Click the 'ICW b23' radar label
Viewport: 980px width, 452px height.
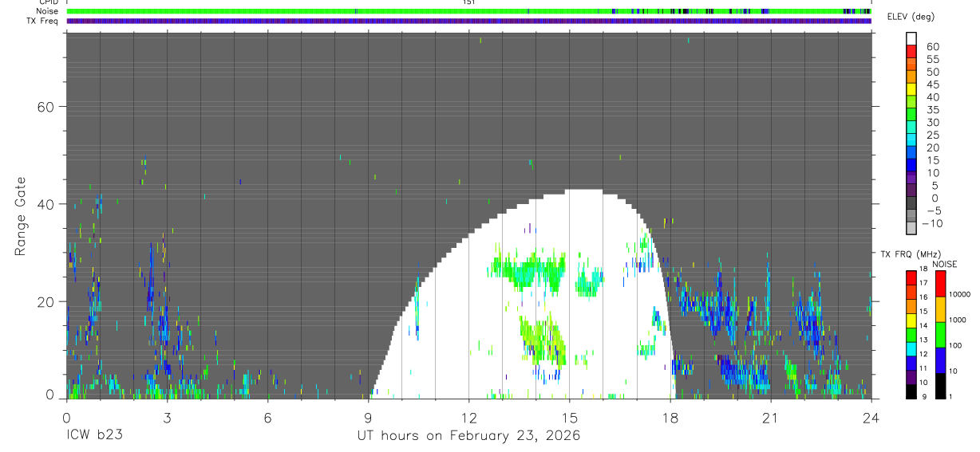click(94, 436)
